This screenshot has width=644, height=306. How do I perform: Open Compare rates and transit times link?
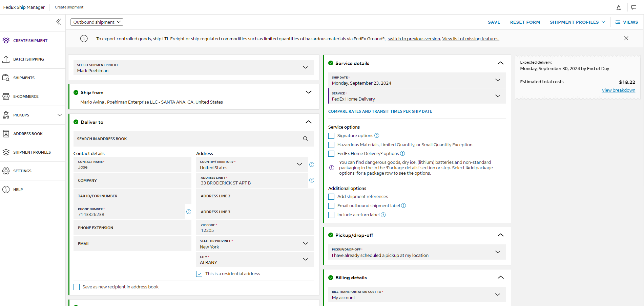pyautogui.click(x=380, y=111)
